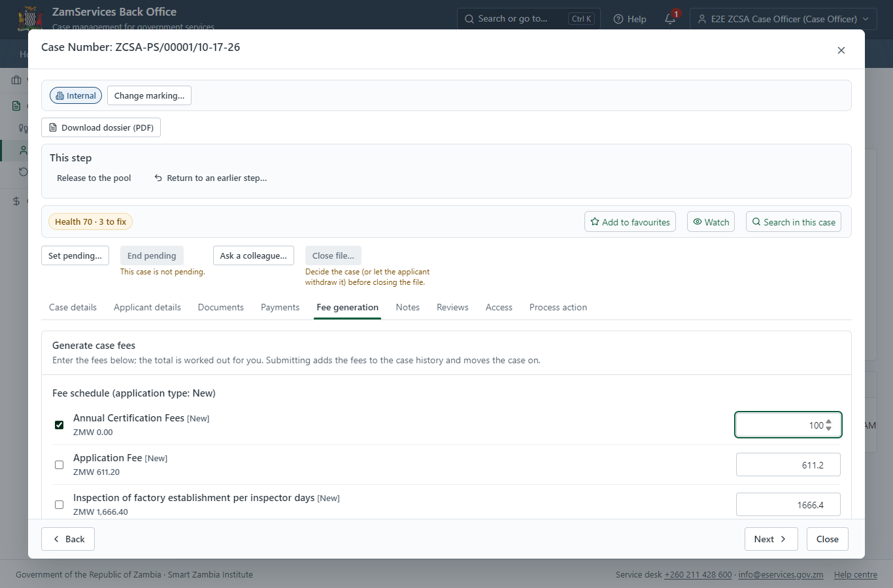Expand the E2E ZCSA Case Officer user menu

(x=783, y=19)
